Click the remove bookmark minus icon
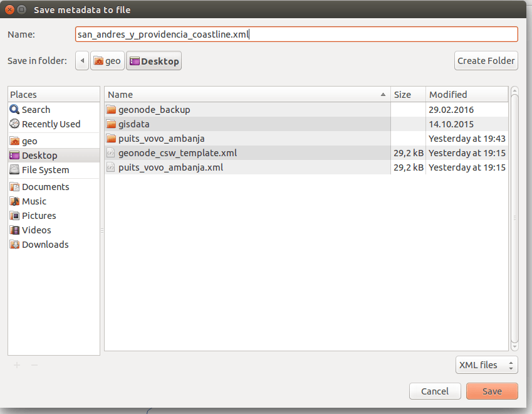 tap(34, 365)
